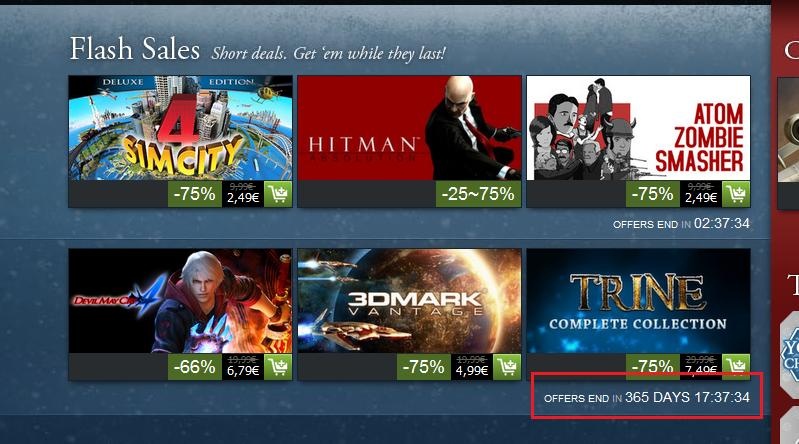The width and height of the screenshot is (799, 444).
Task: Add 3DMark Vantage to cart
Action: (x=507, y=367)
